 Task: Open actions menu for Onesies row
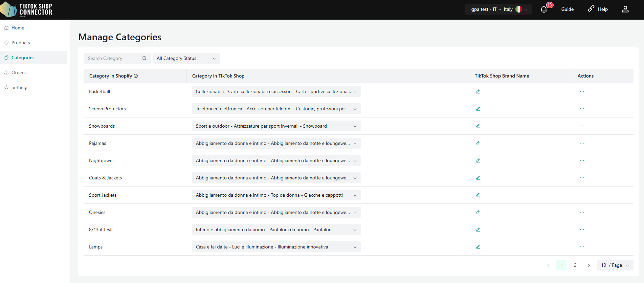[x=582, y=212]
